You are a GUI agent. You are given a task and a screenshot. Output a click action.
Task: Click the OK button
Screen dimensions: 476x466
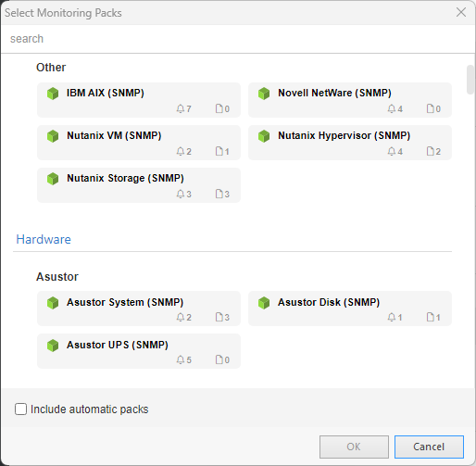click(354, 447)
